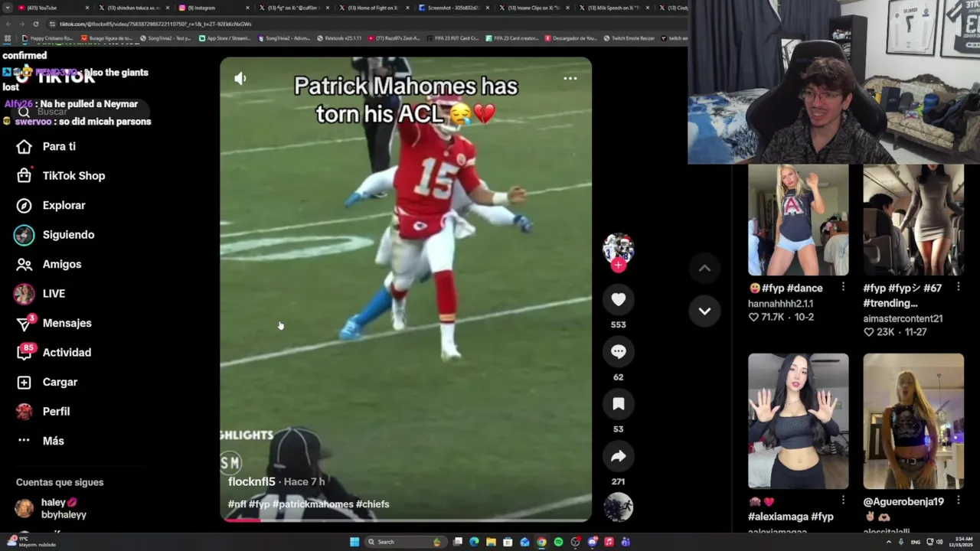Click the tiktok.com address bar
Screen dimensions: 980x551
(367, 24)
